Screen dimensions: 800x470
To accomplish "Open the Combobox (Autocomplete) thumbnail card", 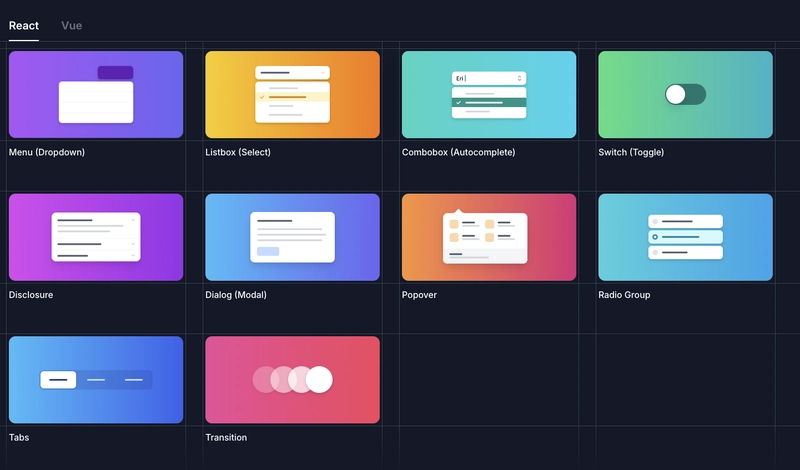I will click(x=489, y=94).
